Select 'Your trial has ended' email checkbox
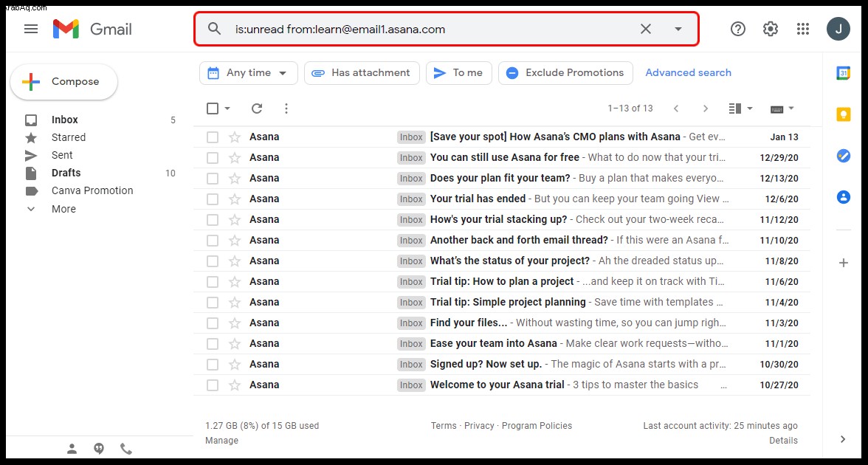This screenshot has height=465, width=868. click(x=213, y=199)
